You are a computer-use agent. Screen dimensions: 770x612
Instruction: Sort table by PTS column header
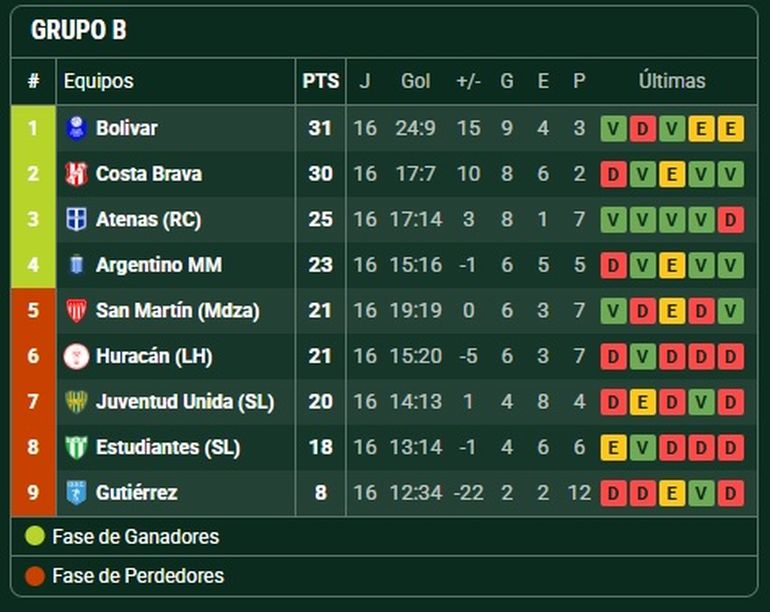(321, 81)
